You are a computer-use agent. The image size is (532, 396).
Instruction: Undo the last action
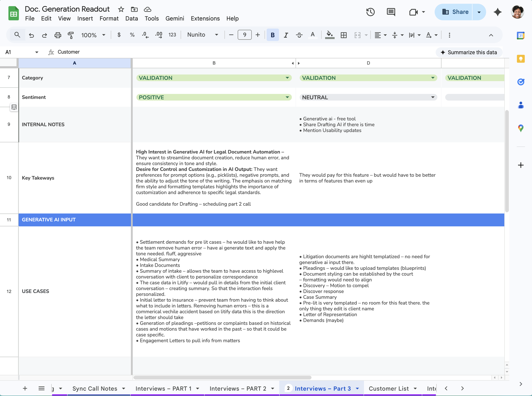click(x=31, y=35)
